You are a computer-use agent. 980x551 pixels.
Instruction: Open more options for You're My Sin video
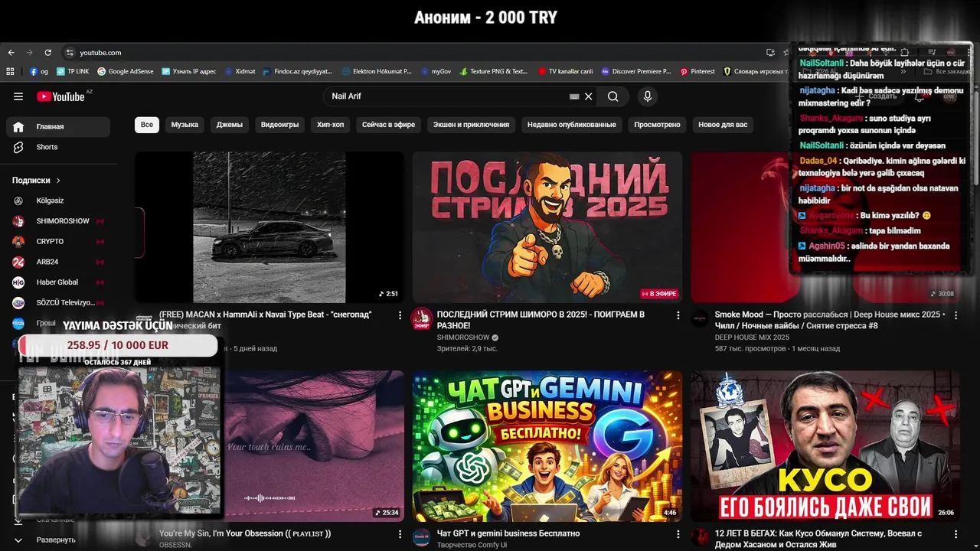pyautogui.click(x=400, y=534)
